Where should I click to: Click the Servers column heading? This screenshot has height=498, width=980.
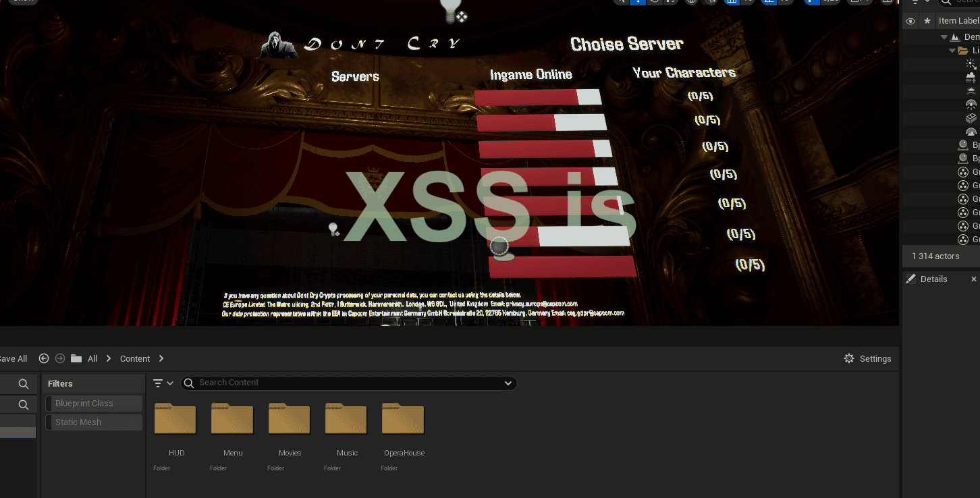point(355,77)
